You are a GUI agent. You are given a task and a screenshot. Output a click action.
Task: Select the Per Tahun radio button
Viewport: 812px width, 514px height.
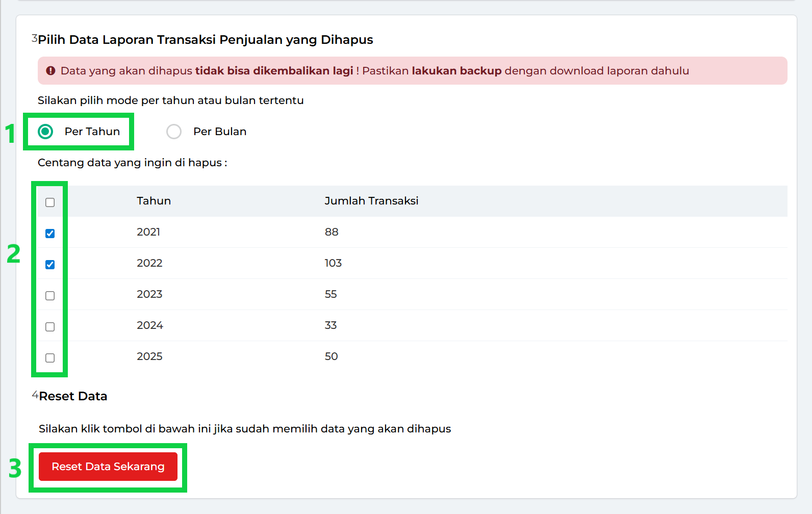[x=46, y=132]
